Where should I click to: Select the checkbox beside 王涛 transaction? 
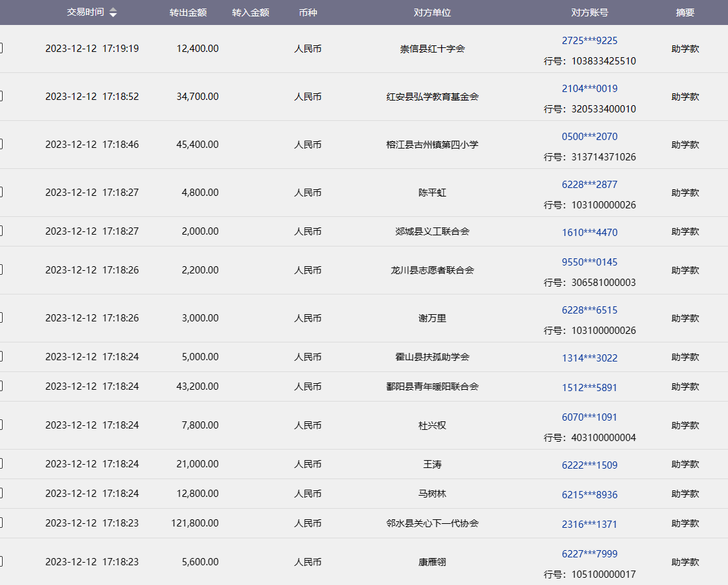[x=1, y=465]
